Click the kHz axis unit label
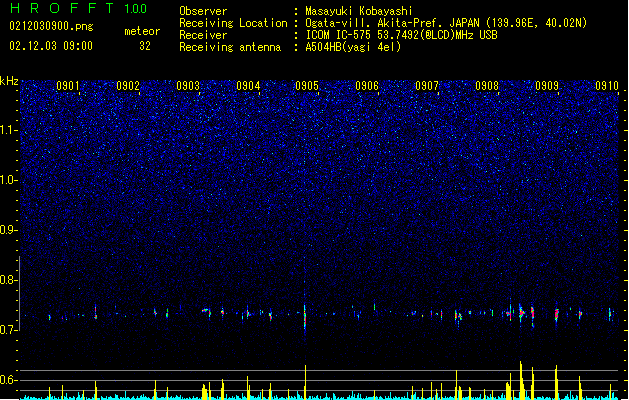The image size is (629, 400). click(9, 81)
